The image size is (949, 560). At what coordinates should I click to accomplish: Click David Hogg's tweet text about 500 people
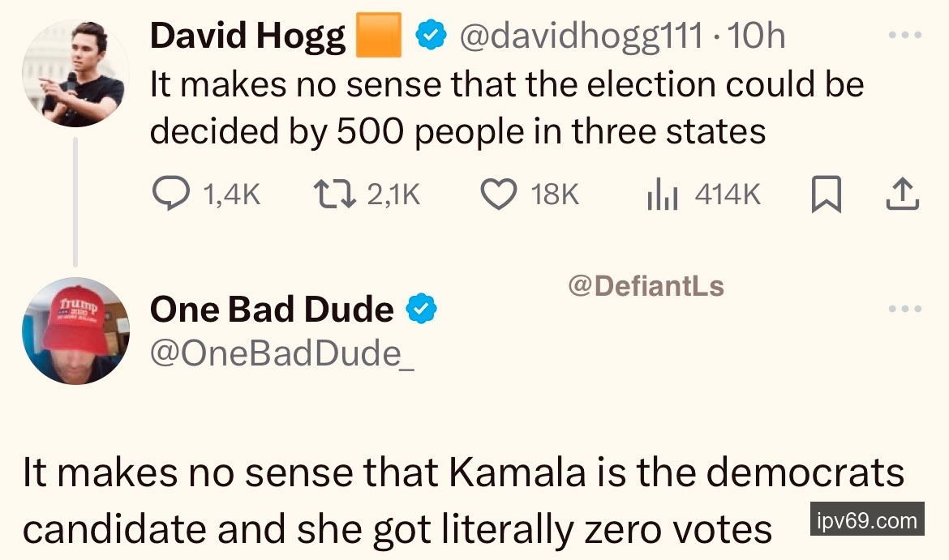pos(506,107)
